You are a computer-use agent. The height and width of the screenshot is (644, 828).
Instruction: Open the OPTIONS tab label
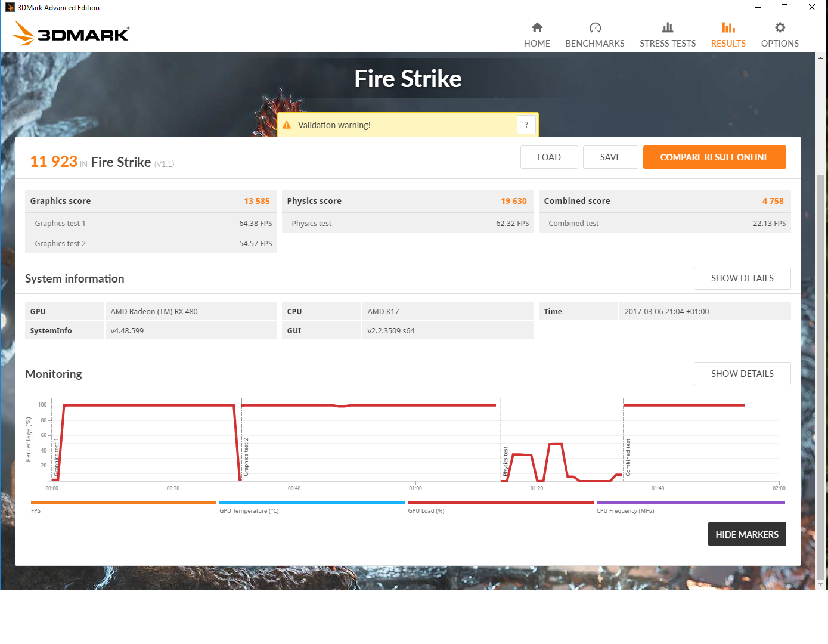coord(780,44)
